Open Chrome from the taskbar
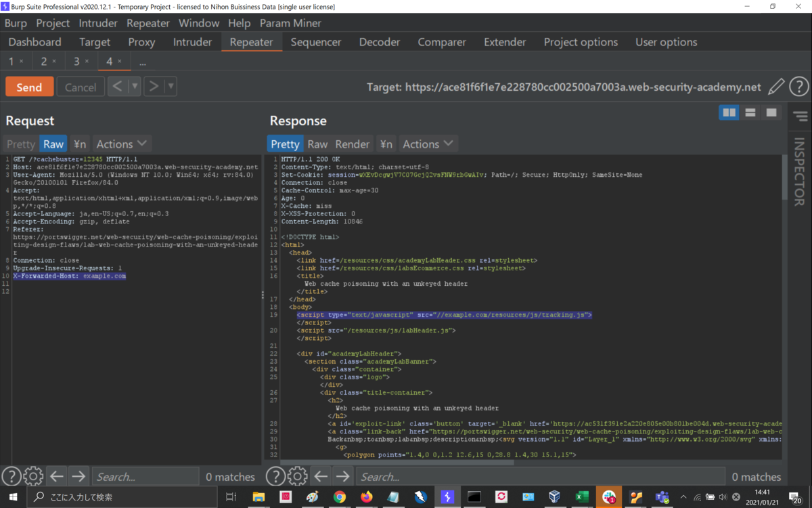 click(339, 497)
